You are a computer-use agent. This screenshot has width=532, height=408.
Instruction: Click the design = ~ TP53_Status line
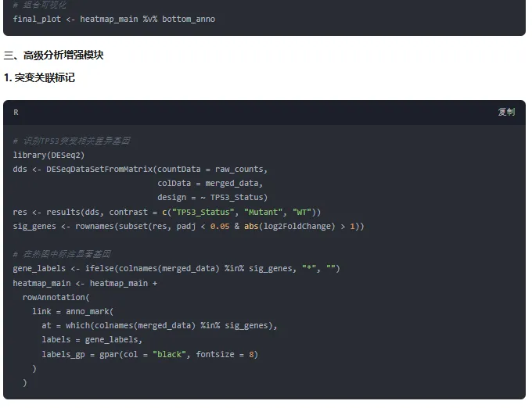(212, 197)
